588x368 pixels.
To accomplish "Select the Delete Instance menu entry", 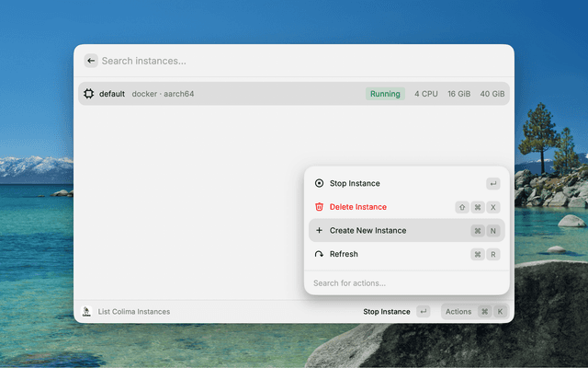I will coord(358,207).
